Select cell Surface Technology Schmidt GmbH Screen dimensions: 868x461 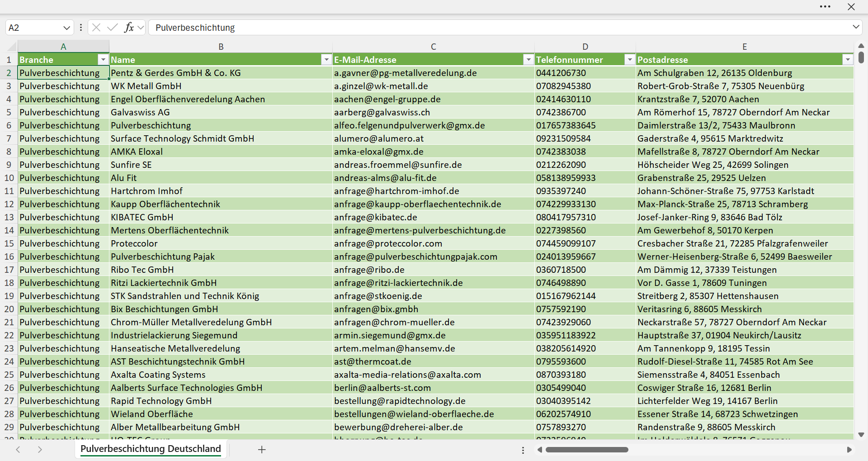point(221,138)
